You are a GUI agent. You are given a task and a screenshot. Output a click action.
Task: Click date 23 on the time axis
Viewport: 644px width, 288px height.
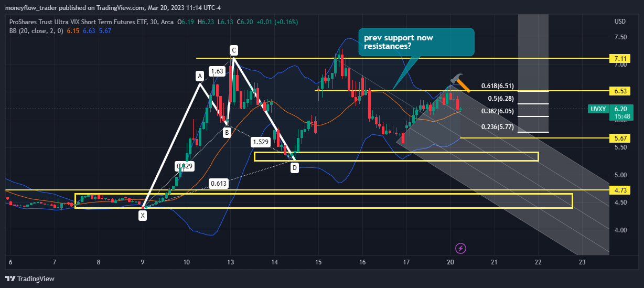coord(582,261)
